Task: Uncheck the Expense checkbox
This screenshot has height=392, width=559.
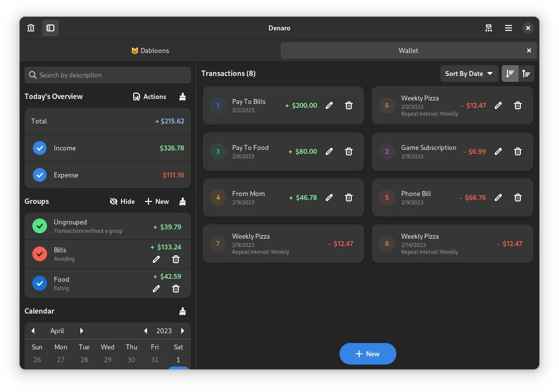Action: click(40, 175)
